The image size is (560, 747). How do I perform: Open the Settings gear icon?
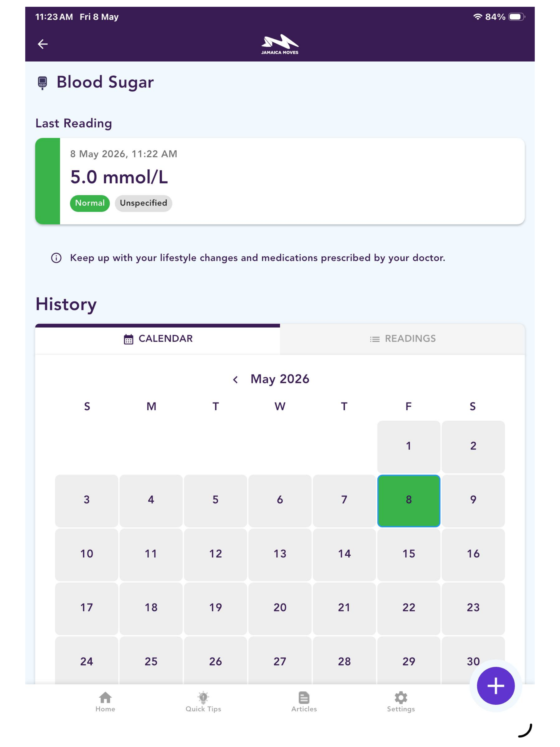401,698
